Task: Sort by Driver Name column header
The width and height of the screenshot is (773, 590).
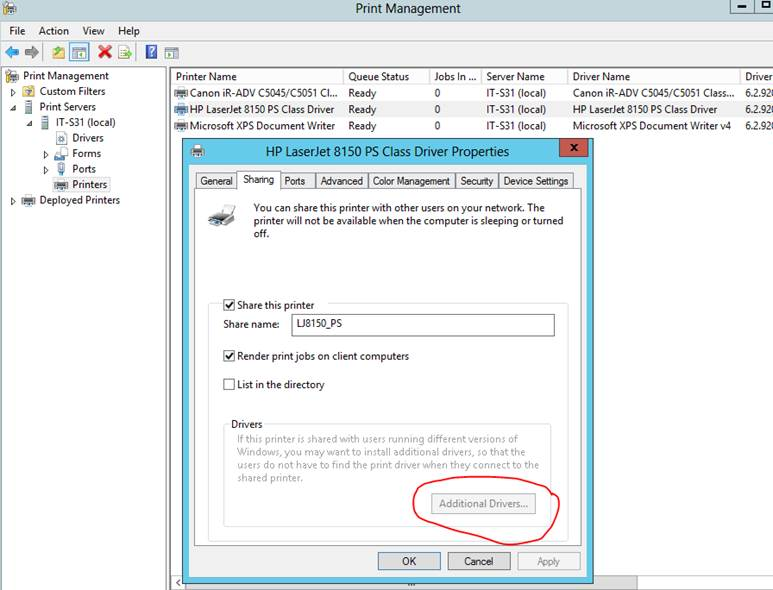Action: coord(653,77)
